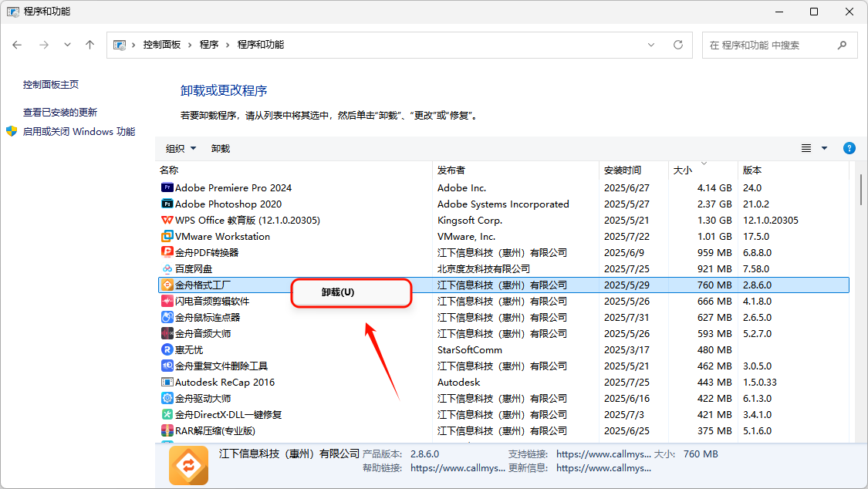This screenshot has width=868, height=489.
Task: Click the 金舟格式工厂 icon in the list
Action: point(167,285)
